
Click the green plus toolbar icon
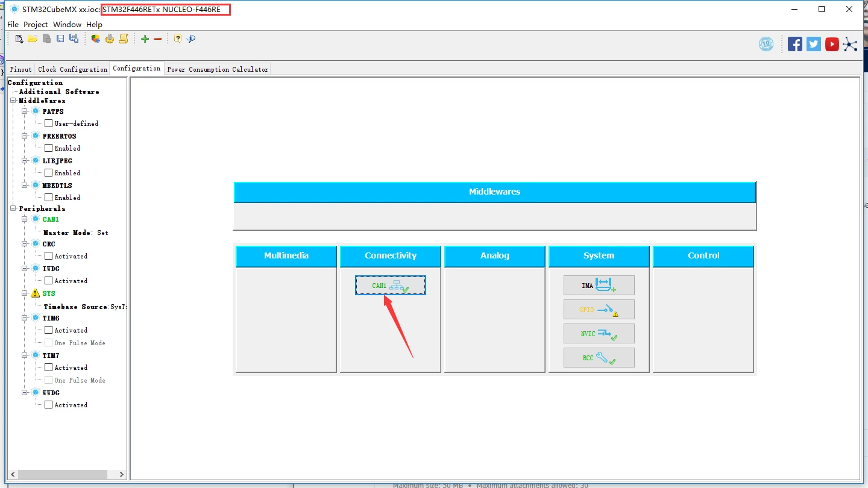145,39
